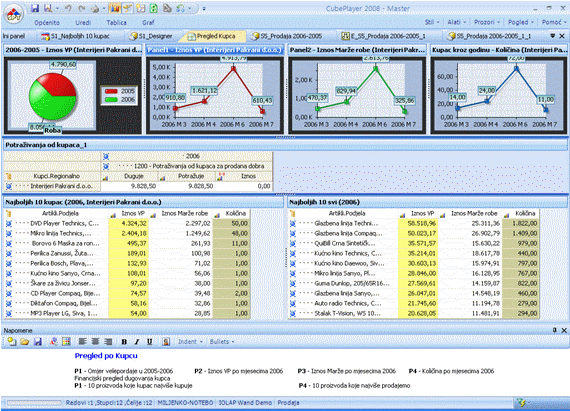The height and width of the screenshot is (411, 570).
Task: Align note text right
Action: pyautogui.click(x=108, y=341)
